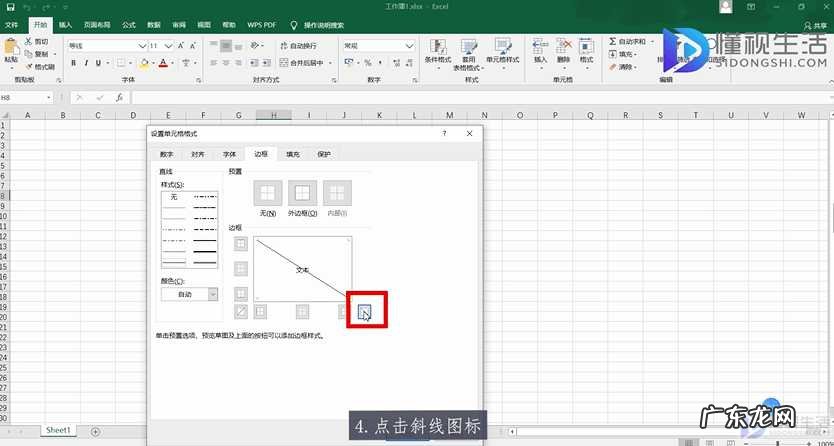This screenshot has width=834, height=446.
Task: Open the fill color dropdown arrow
Action: (153, 63)
